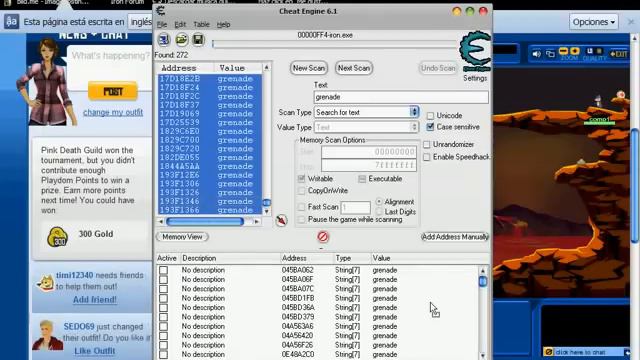Click the open file folder icon

181,40
